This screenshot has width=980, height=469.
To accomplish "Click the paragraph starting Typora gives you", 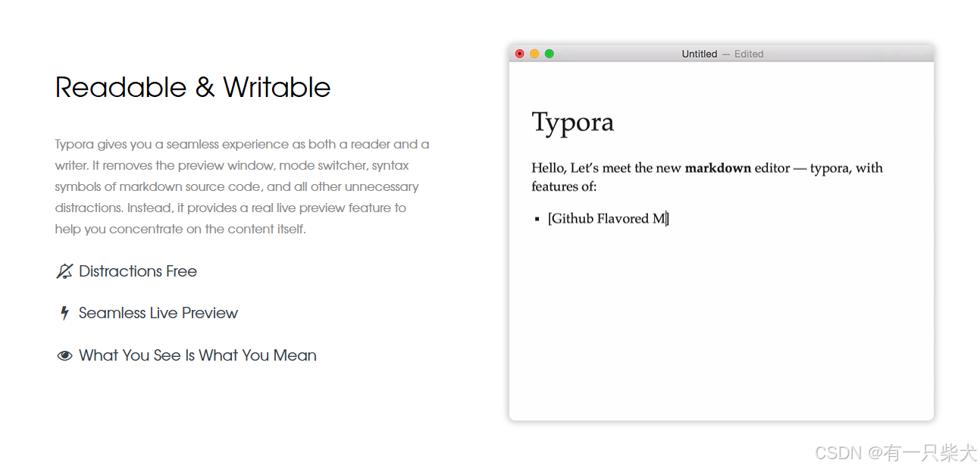I will [243, 186].
